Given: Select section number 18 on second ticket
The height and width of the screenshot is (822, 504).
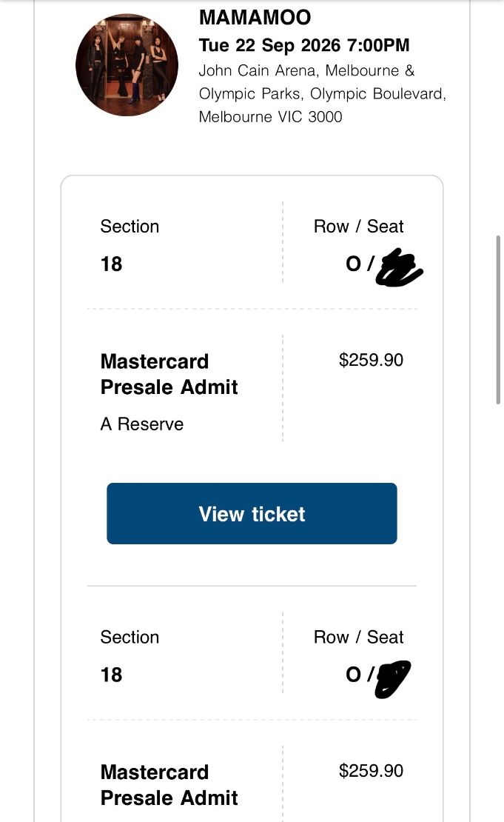Looking at the screenshot, I should point(111,675).
